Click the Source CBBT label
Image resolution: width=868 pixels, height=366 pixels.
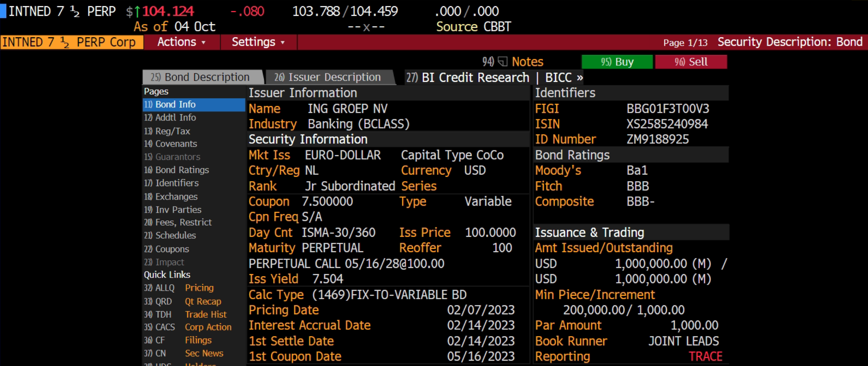click(x=474, y=27)
